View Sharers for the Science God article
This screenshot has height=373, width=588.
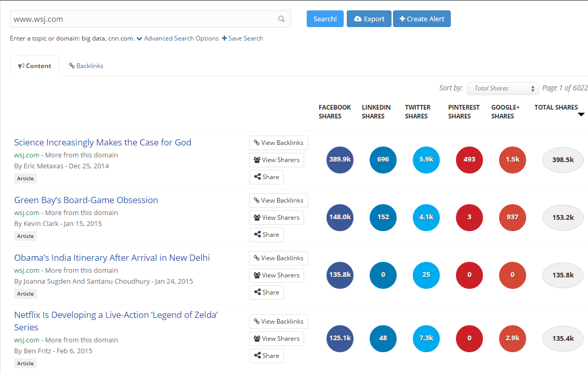tap(277, 160)
